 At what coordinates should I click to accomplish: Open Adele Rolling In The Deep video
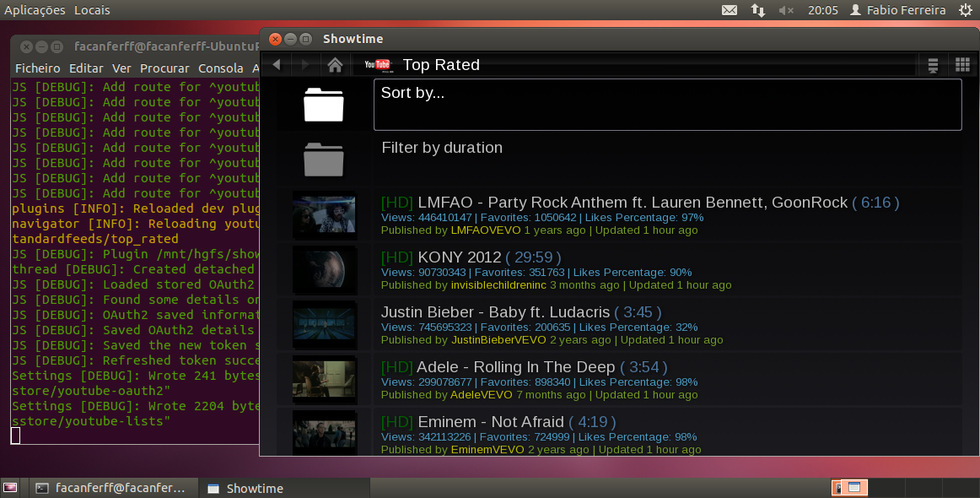point(667,381)
